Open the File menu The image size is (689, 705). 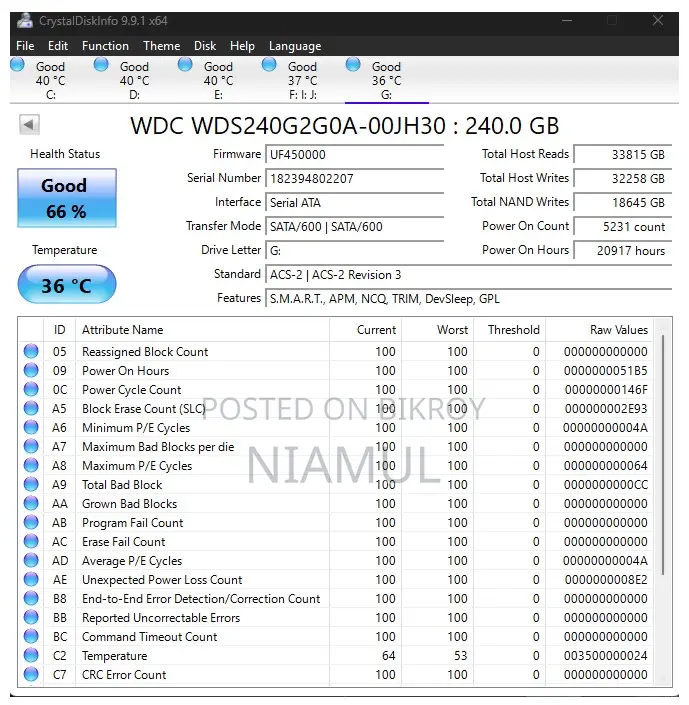[25, 46]
